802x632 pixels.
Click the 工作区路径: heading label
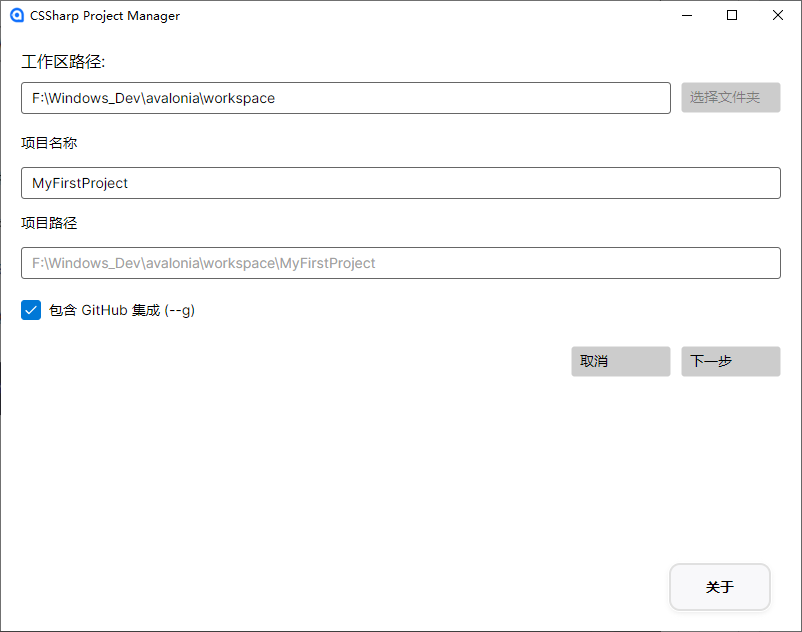point(63,62)
